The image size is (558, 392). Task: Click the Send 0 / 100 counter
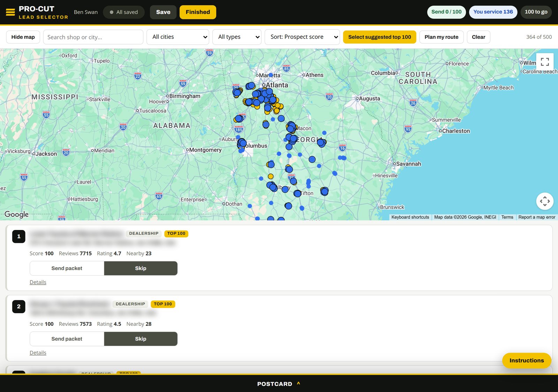coord(446,12)
